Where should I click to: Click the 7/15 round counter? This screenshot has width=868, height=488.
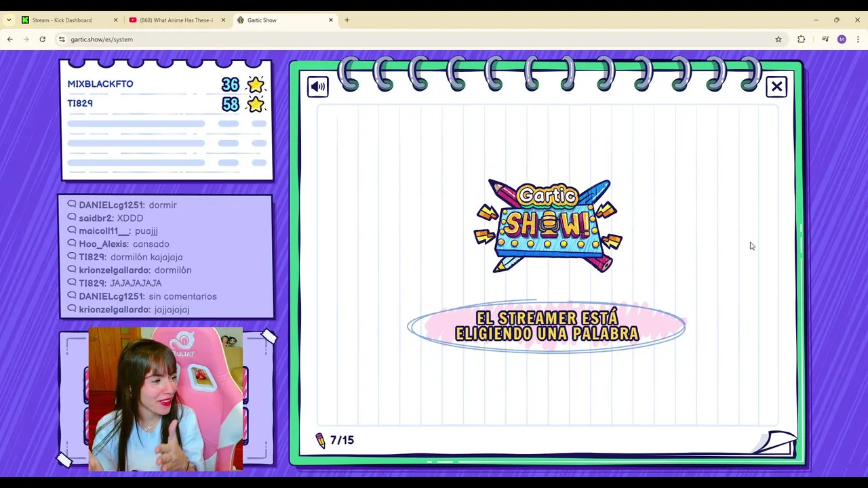click(x=342, y=441)
